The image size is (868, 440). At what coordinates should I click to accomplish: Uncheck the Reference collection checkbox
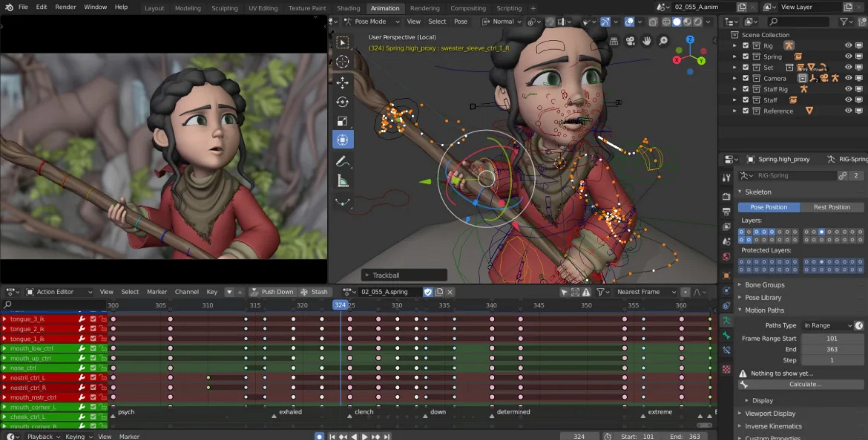coord(746,111)
